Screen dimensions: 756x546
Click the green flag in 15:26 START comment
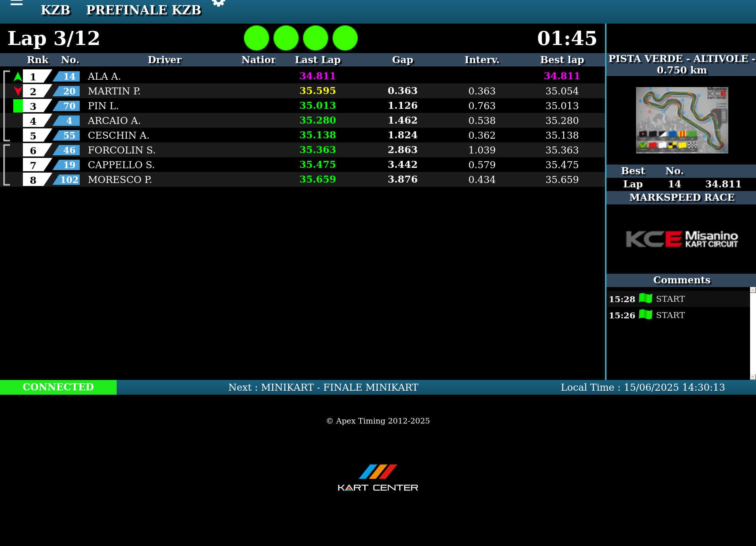point(645,314)
